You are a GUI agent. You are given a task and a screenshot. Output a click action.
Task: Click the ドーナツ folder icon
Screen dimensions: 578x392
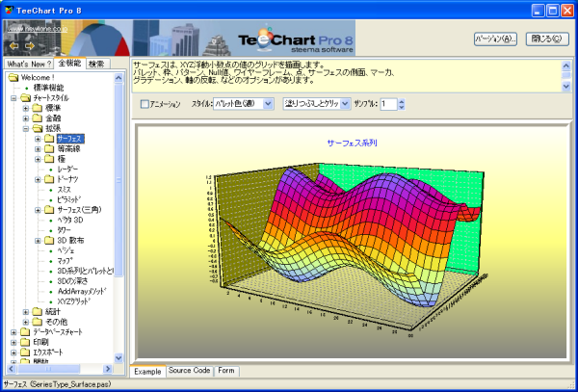click(49, 179)
